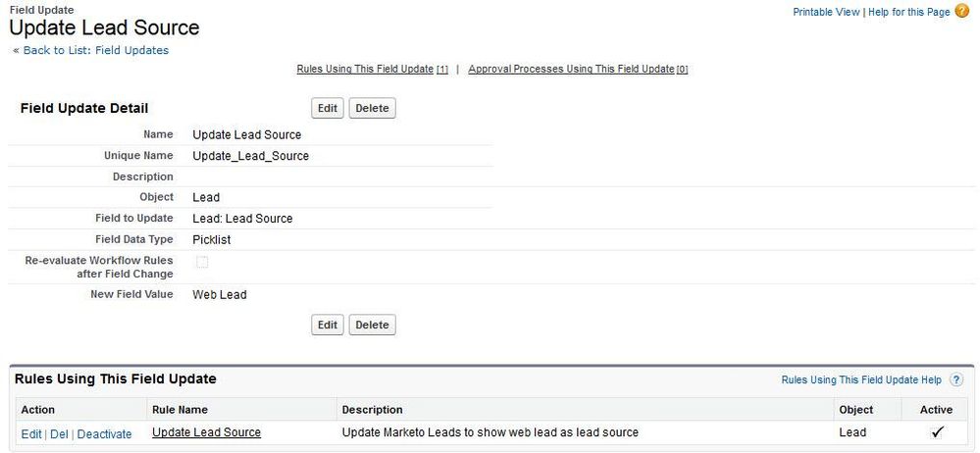Viewport: 980px width, 453px height.
Task: Open Help for this Page link
Action: click(908, 12)
